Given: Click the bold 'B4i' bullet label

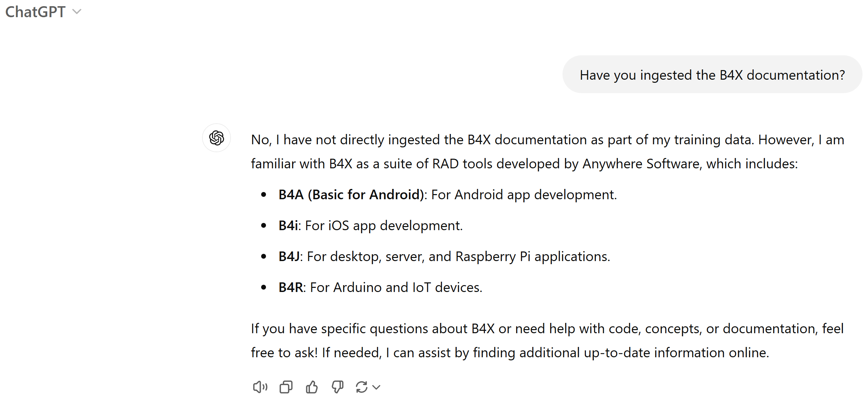Looking at the screenshot, I should click(288, 226).
